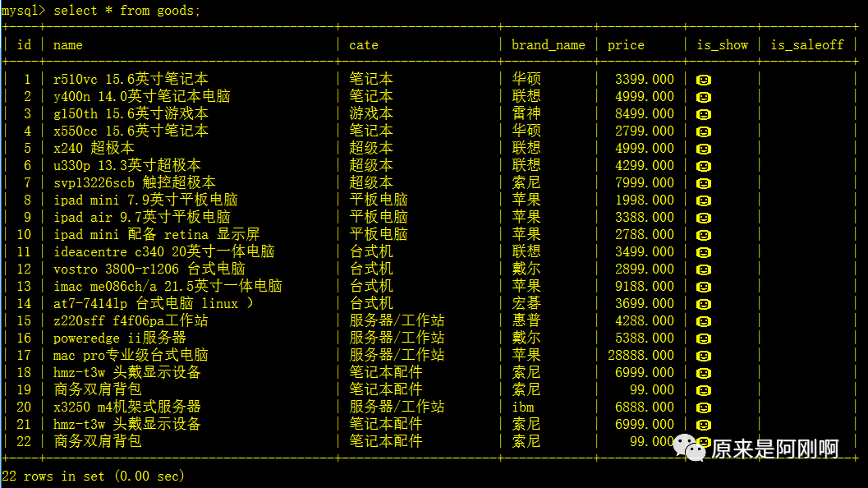The image size is (868, 488).
Task: Click the 'name' column header
Action: (68, 45)
